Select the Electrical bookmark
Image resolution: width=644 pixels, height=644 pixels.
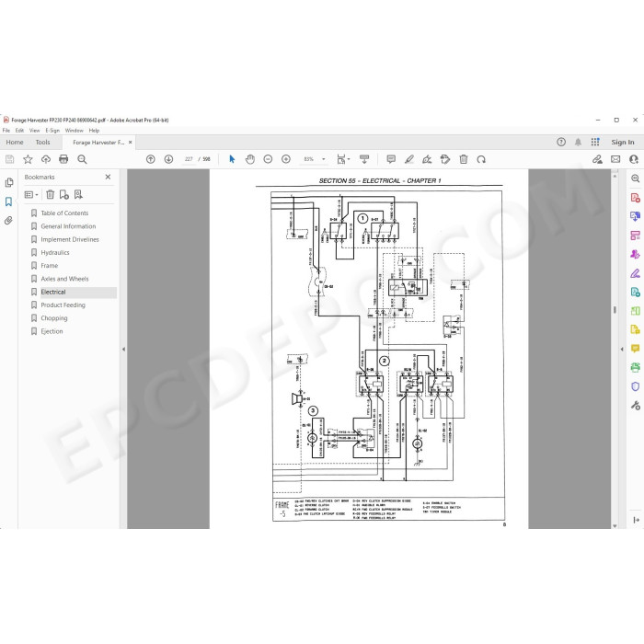(53, 292)
